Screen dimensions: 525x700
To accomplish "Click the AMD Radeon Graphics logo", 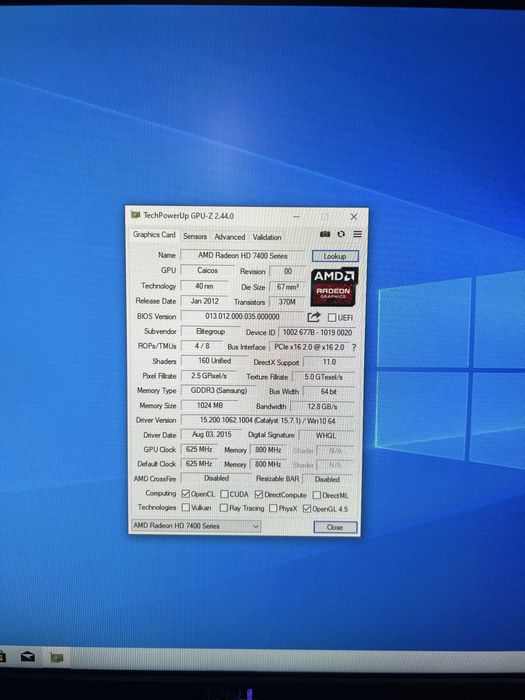I will (x=334, y=287).
